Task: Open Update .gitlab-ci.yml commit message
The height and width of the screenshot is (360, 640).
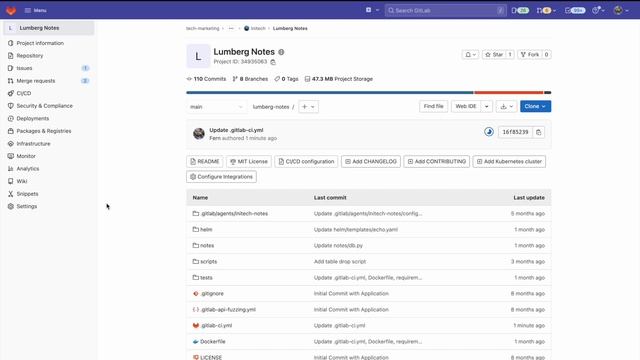Action: click(236, 130)
